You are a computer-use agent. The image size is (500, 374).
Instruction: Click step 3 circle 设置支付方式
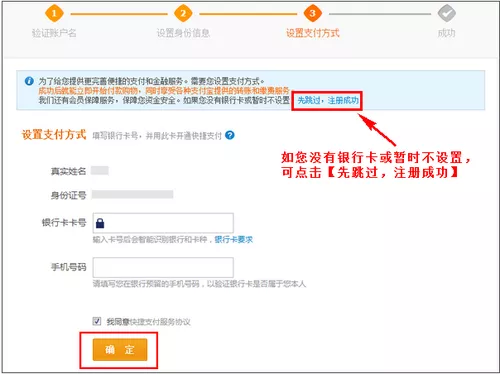312,13
